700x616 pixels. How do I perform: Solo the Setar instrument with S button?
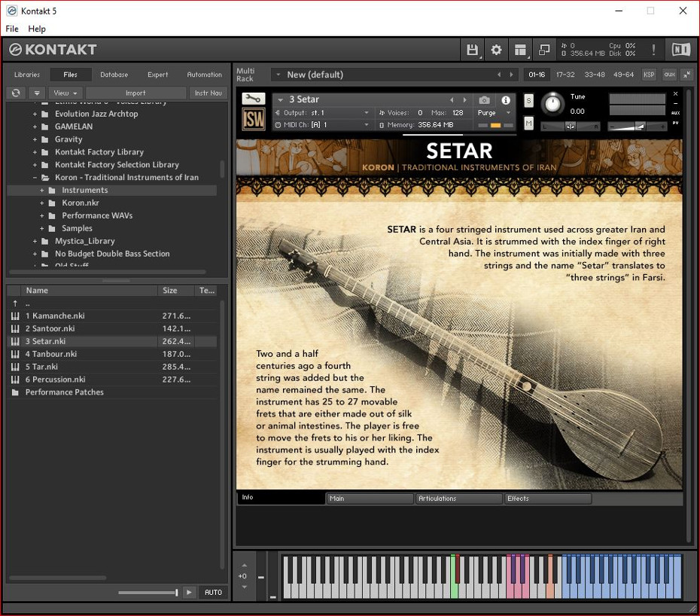click(x=528, y=100)
